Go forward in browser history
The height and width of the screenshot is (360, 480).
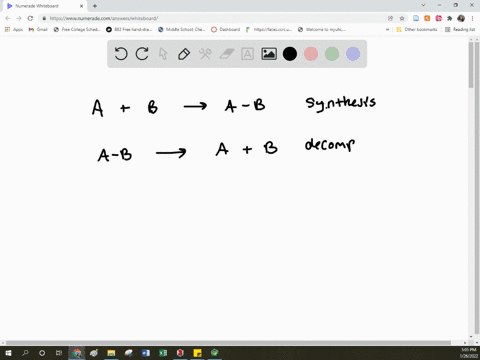19,18
